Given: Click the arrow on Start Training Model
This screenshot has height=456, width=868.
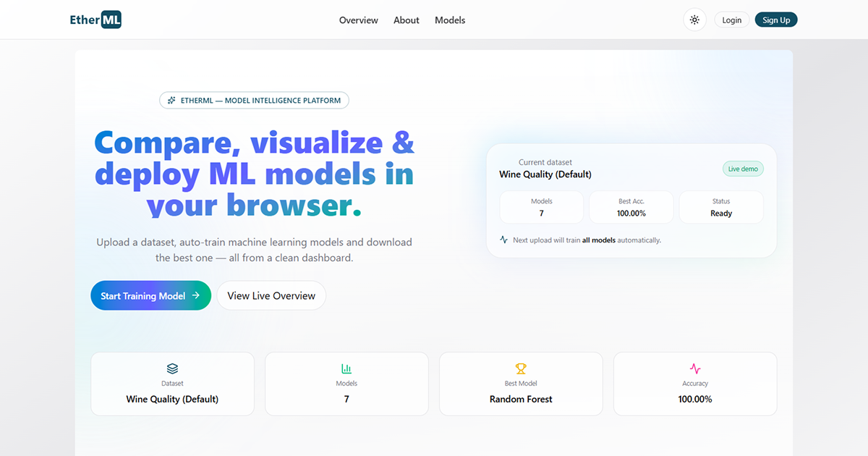Looking at the screenshot, I should pos(195,295).
